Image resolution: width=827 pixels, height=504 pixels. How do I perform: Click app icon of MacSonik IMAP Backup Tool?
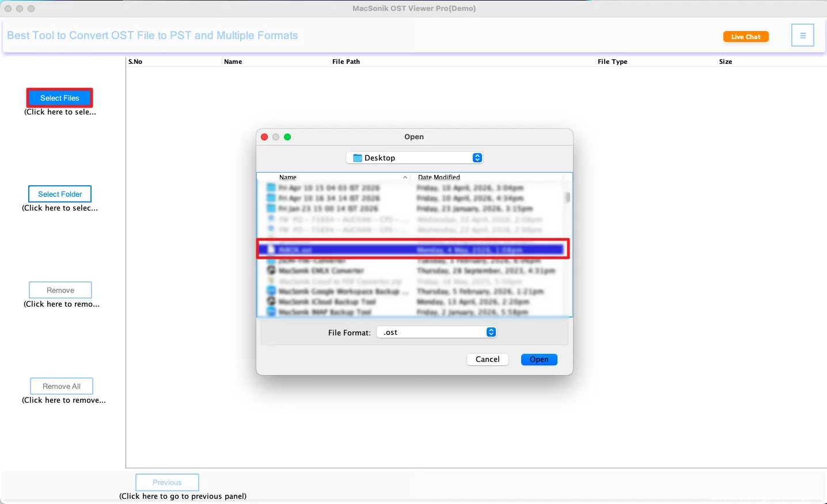[x=271, y=312]
